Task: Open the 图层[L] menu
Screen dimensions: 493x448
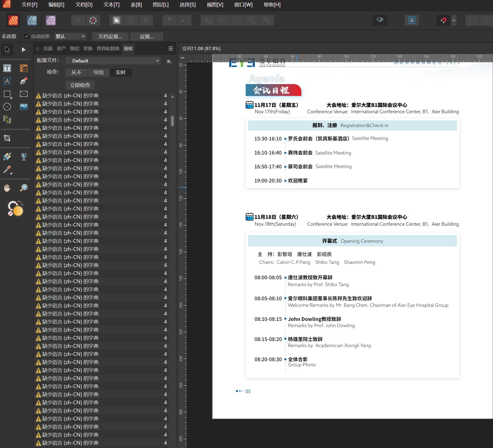Action: (161, 5)
